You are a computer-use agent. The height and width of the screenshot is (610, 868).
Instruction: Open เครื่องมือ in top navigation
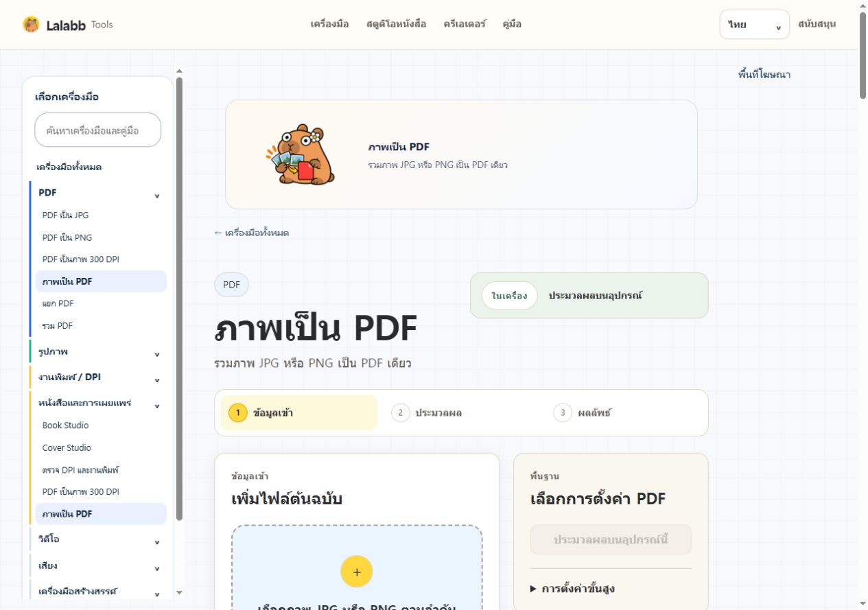(329, 24)
